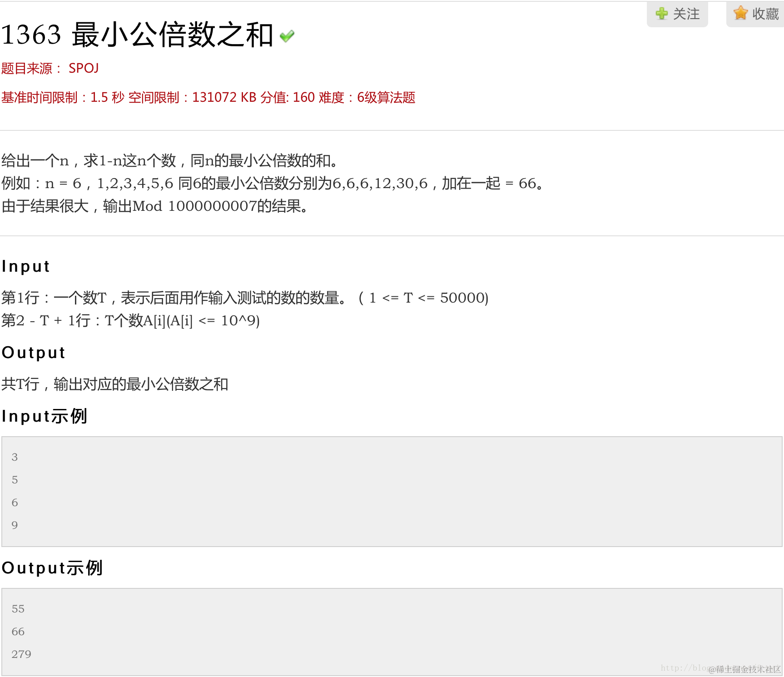The image size is (784, 677).
Task: Click the 分值: 160 text
Action: (288, 97)
